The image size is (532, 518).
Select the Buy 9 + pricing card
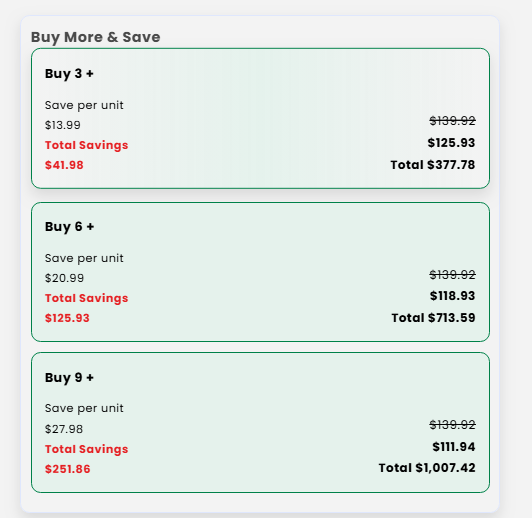click(260, 422)
